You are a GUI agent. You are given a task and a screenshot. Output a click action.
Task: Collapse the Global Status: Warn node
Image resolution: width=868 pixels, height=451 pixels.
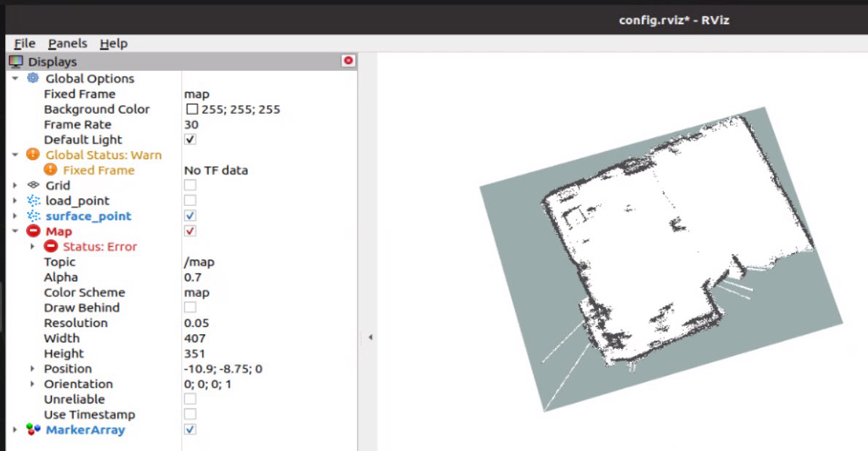tap(15, 155)
